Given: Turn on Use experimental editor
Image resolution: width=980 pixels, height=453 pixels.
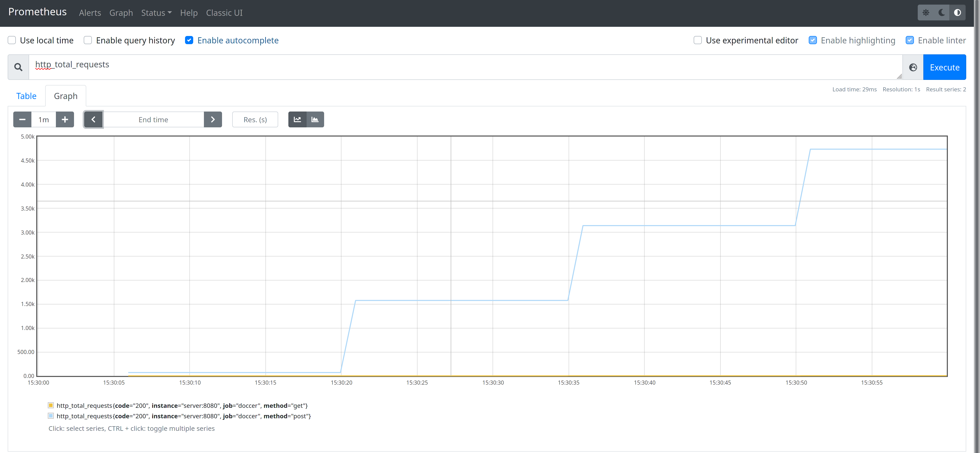Looking at the screenshot, I should pyautogui.click(x=698, y=40).
